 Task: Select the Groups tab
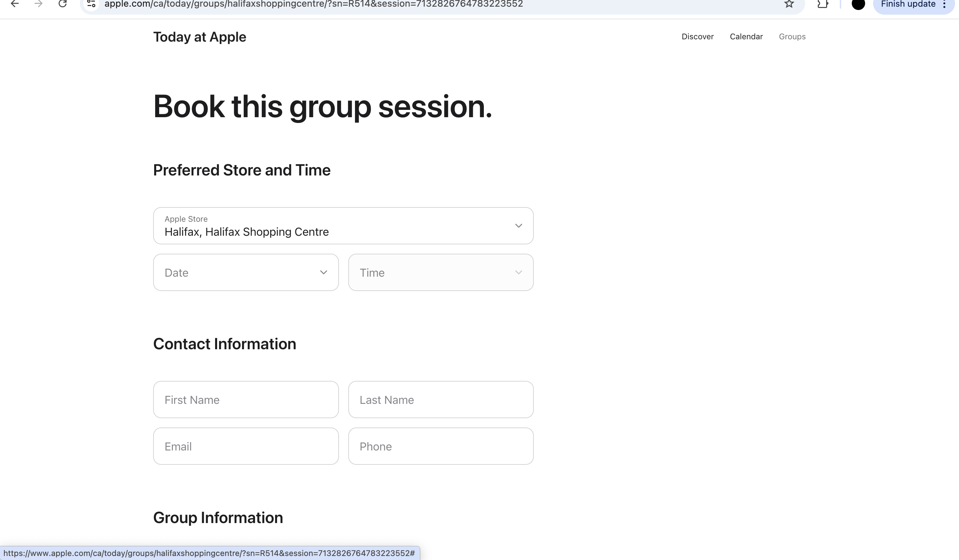tap(792, 37)
